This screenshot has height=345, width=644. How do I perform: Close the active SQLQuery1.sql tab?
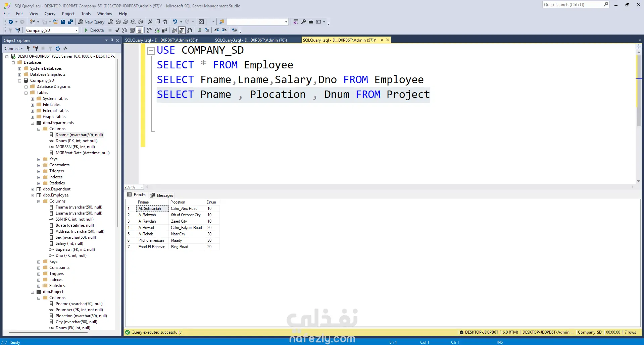click(x=388, y=40)
